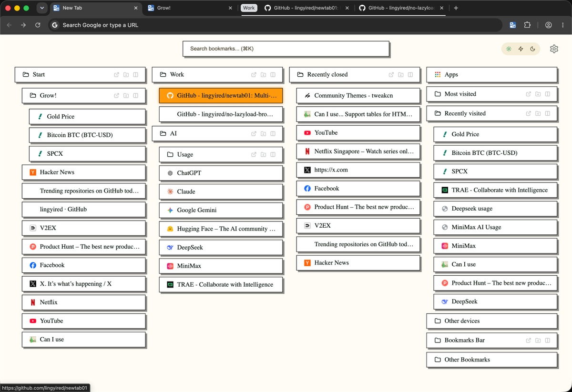Focus the Search bookmarks field
Image resolution: width=572 pixels, height=392 pixels.
(286, 49)
